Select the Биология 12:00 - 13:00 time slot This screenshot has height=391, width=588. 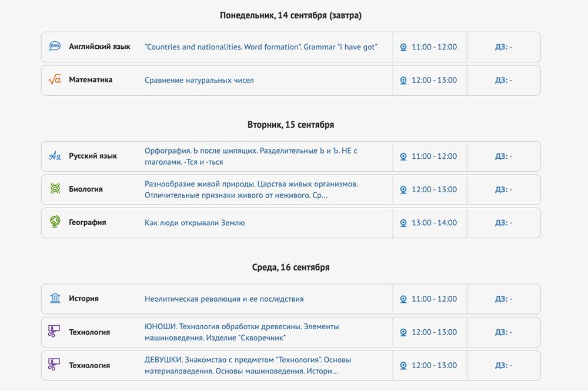click(434, 189)
